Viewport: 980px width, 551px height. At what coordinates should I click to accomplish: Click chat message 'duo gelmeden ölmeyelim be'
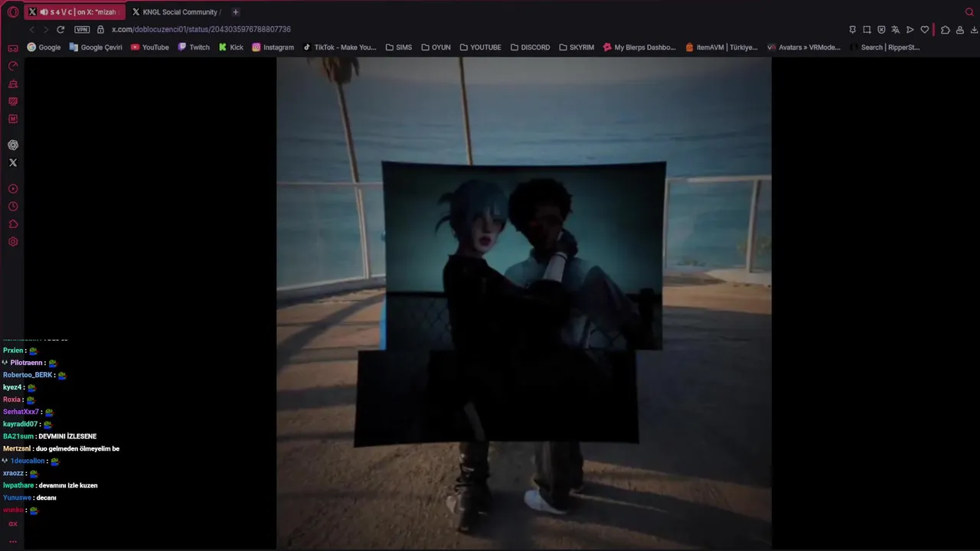(x=77, y=448)
